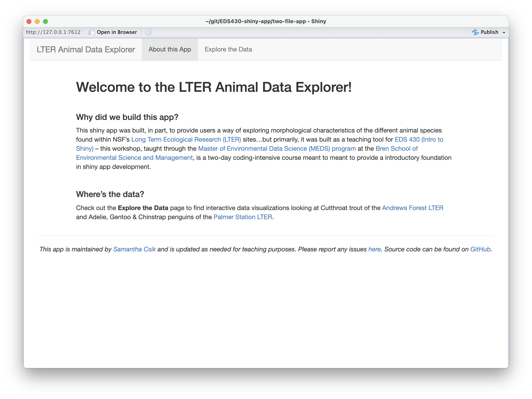Click the Publish icon in toolbar
The height and width of the screenshot is (399, 532).
476,32
